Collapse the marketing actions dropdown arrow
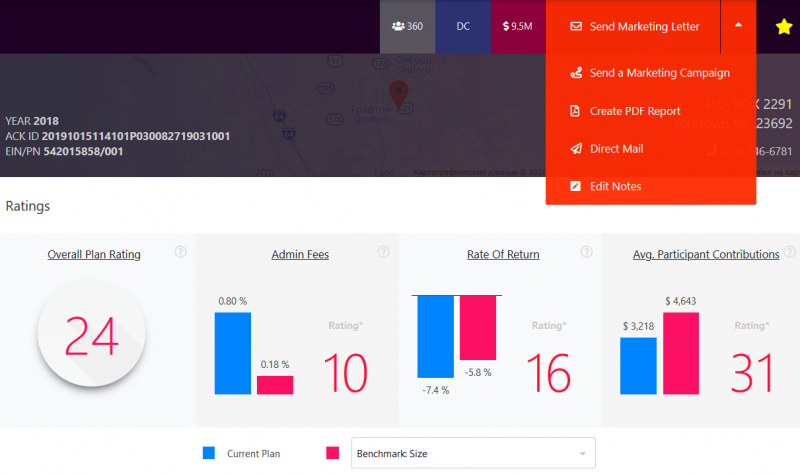Screen dimensions: 800x475 pos(738,26)
